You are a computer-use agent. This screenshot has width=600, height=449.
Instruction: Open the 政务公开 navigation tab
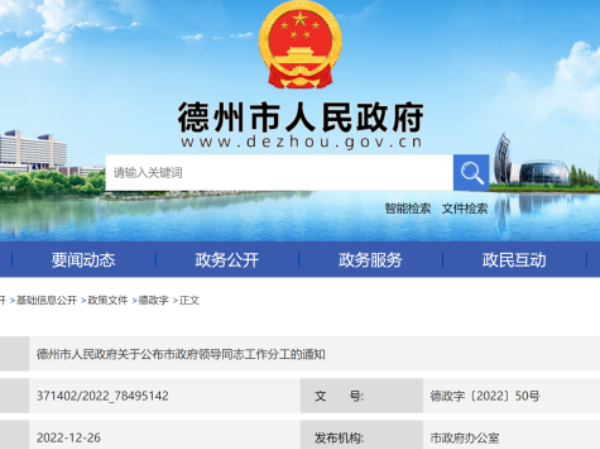coord(227,260)
